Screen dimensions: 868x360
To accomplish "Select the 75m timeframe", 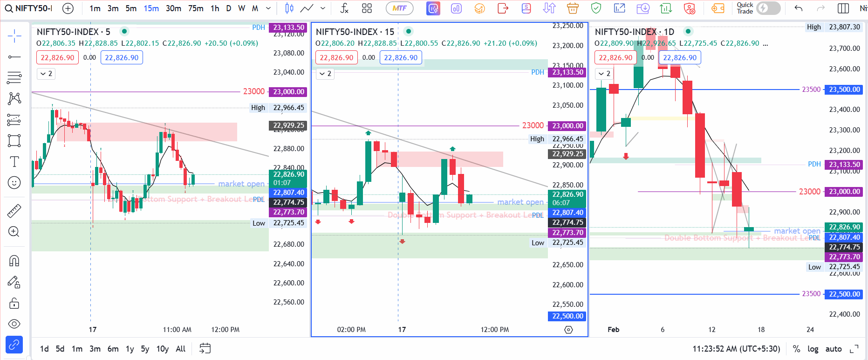I will point(196,8).
